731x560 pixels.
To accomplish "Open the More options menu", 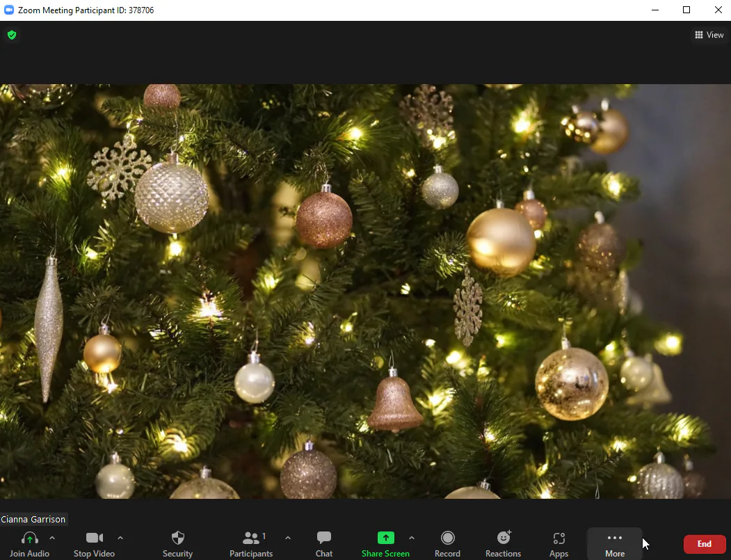I will coord(615,544).
